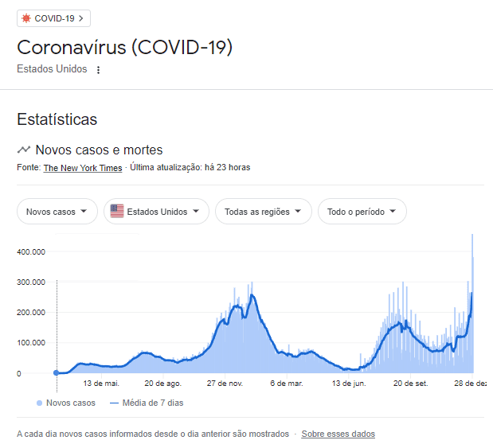This screenshot has height=448, width=493.
Task: Open the Todo o período dropdown
Action: pyautogui.click(x=362, y=212)
